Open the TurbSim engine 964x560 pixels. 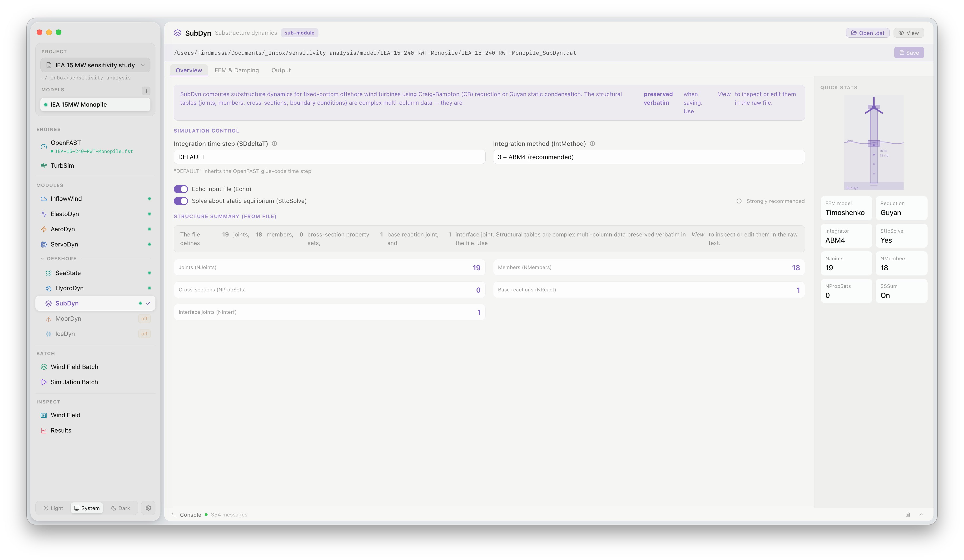pyautogui.click(x=95, y=166)
